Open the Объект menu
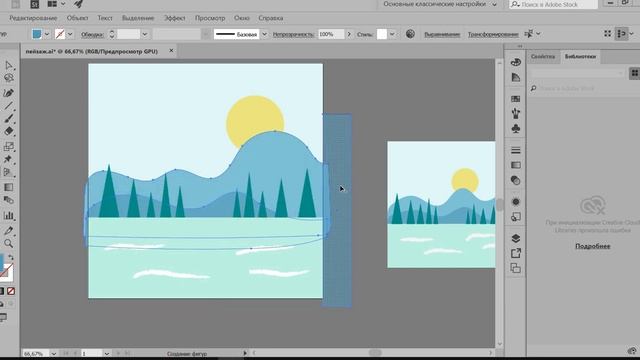Viewport: 640px width, 360px height. click(x=77, y=18)
